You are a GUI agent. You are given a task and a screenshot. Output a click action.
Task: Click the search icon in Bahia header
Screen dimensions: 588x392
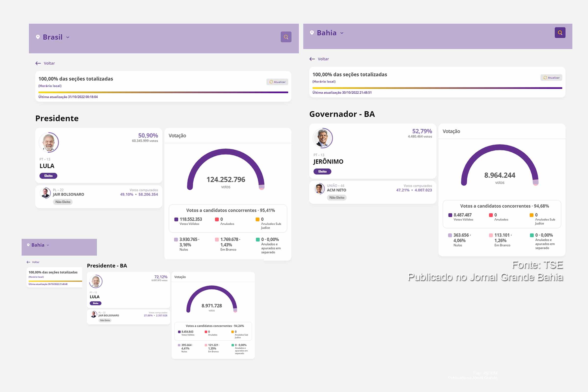[x=560, y=33]
